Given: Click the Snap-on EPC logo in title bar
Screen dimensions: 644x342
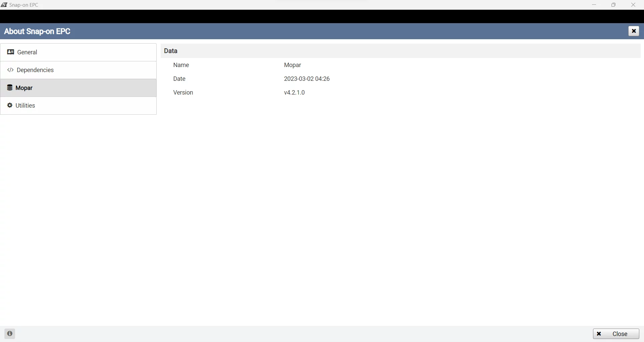Looking at the screenshot, I should (4, 5).
